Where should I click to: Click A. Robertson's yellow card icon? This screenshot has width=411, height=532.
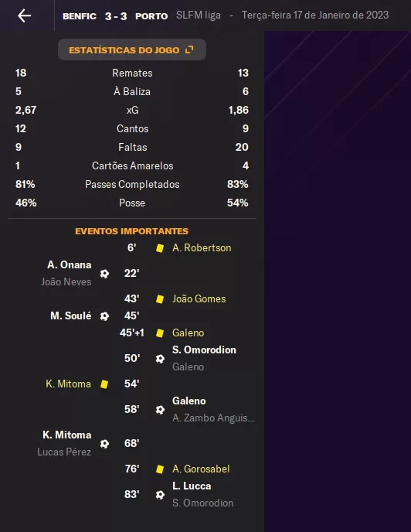tap(160, 248)
